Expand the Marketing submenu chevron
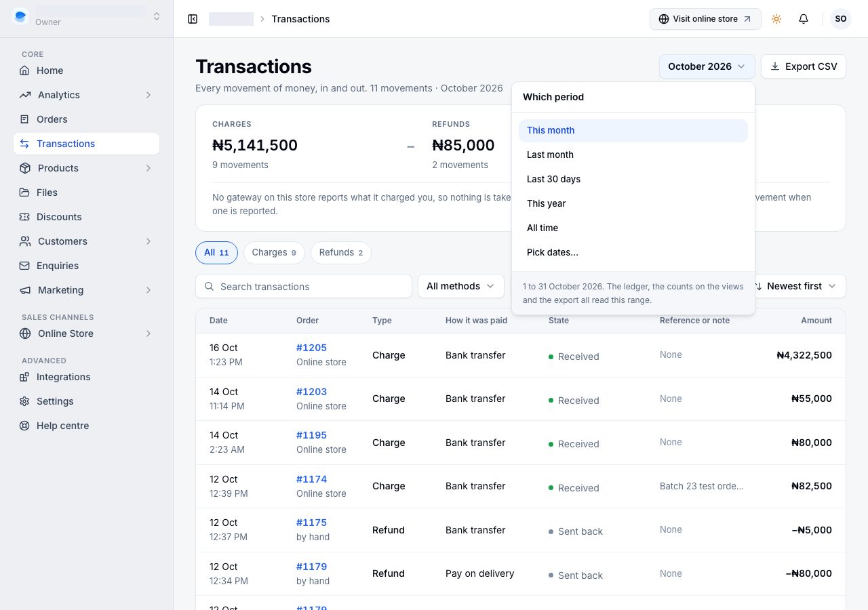Image resolution: width=868 pixels, height=610 pixels. [x=149, y=290]
